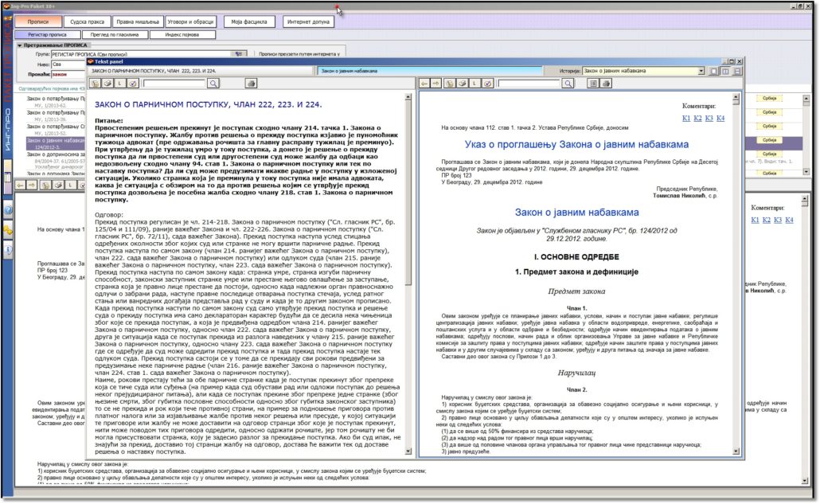Click the L button in left pane toolbar

[x=119, y=84]
